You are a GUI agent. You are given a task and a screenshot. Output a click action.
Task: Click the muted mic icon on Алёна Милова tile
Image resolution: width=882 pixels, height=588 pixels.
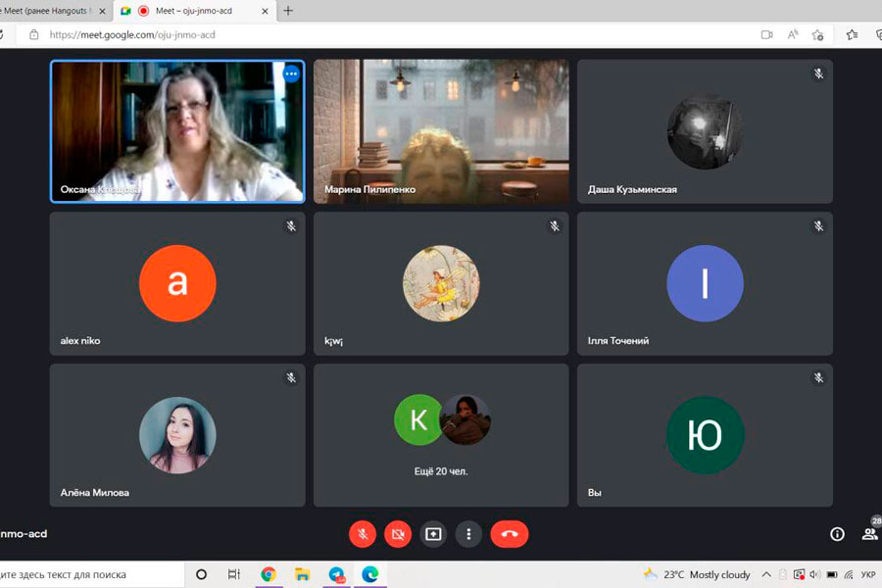[x=291, y=377]
